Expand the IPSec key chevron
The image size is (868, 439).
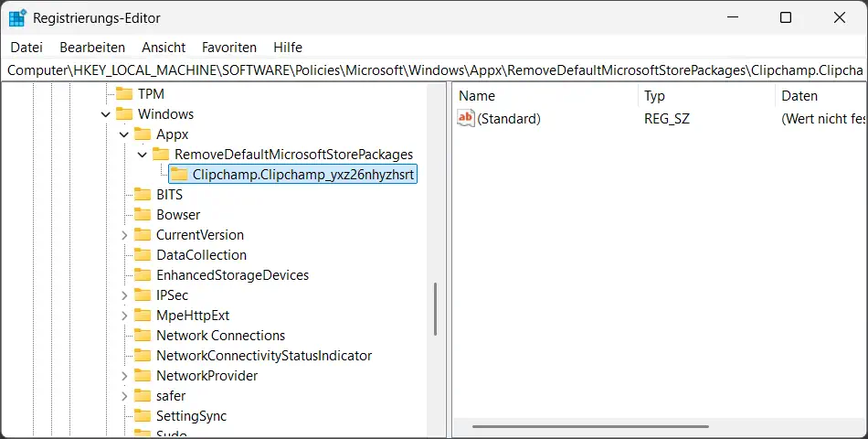tap(124, 295)
